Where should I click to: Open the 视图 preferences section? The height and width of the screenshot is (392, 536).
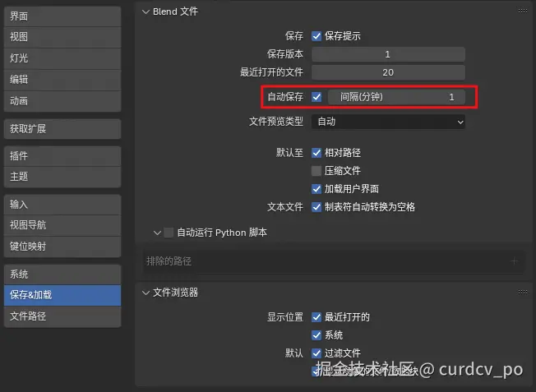(62, 37)
